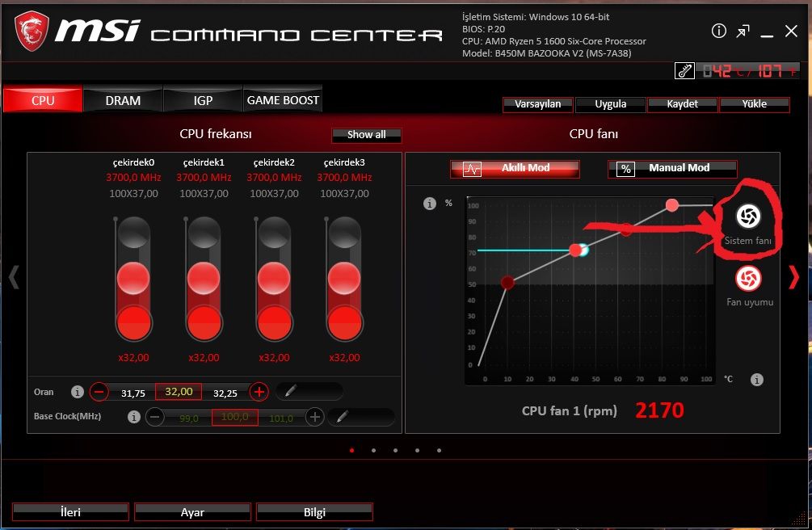
Task: Decrease Base Clock with minus button
Action: (155, 417)
